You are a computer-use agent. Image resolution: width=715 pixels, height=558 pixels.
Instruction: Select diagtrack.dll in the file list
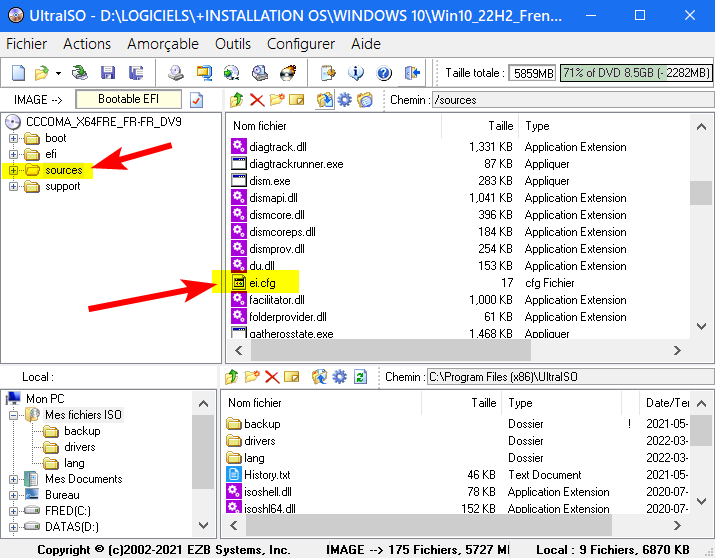pyautogui.click(x=278, y=147)
